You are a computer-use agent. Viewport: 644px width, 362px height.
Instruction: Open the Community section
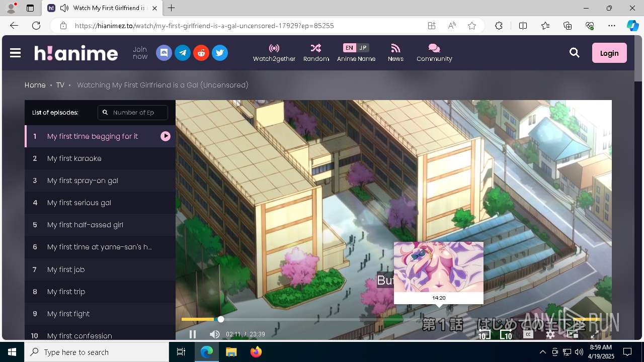[x=434, y=53]
